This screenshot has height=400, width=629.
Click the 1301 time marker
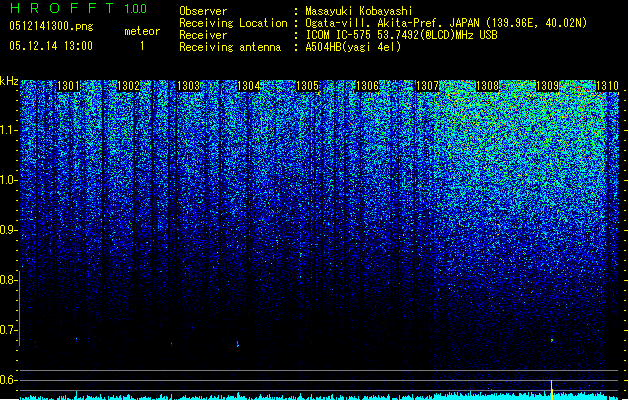pos(68,86)
